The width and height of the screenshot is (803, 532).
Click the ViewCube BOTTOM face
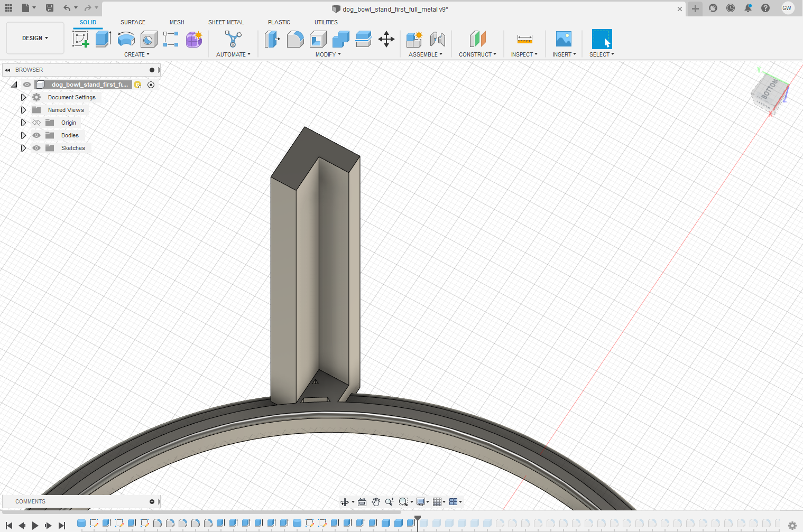point(769,90)
